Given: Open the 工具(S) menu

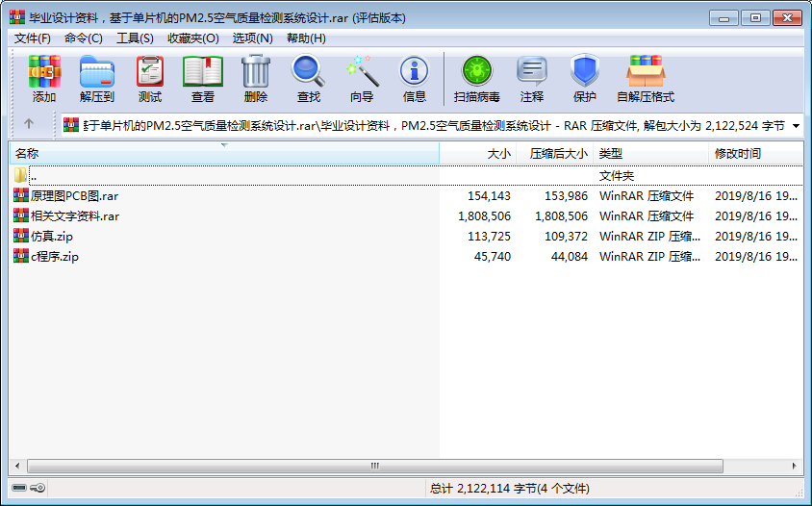Looking at the screenshot, I should pyautogui.click(x=135, y=38).
